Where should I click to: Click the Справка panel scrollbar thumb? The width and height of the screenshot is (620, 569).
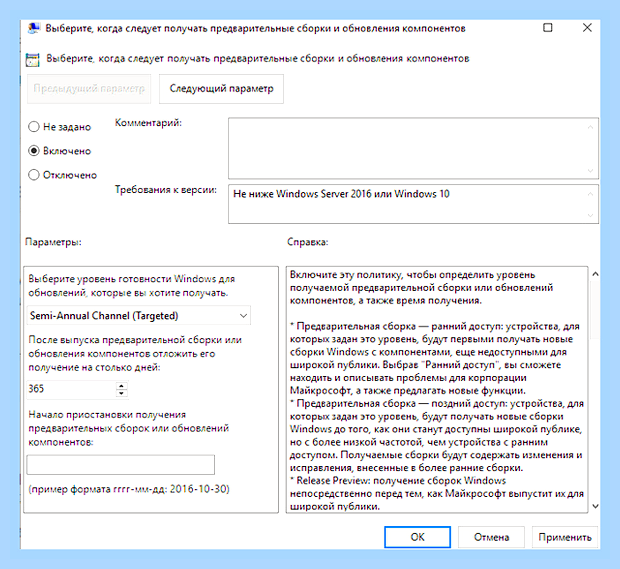(x=595, y=310)
